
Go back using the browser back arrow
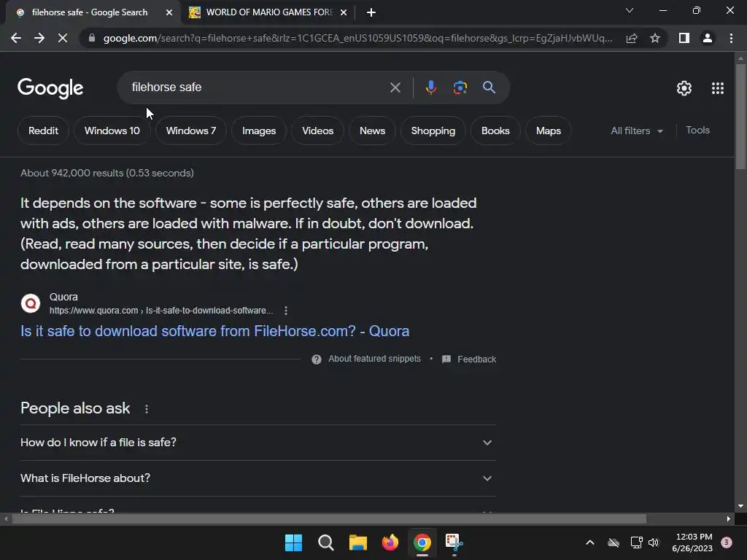16,38
